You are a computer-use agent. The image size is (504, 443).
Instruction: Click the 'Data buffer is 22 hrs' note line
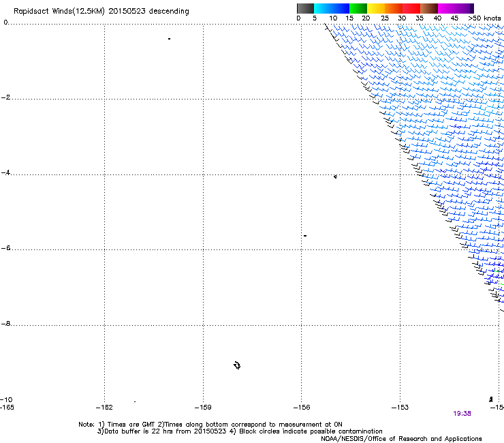[240, 431]
